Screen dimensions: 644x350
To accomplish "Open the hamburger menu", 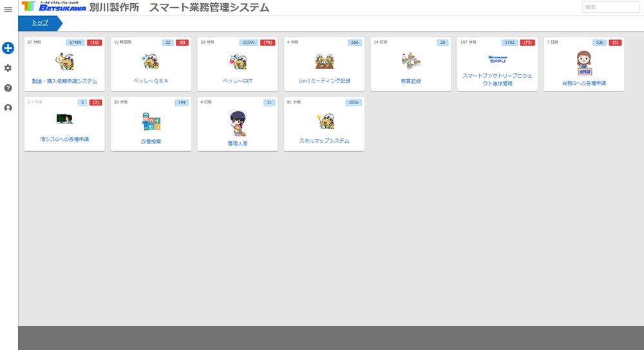I will coord(8,10).
